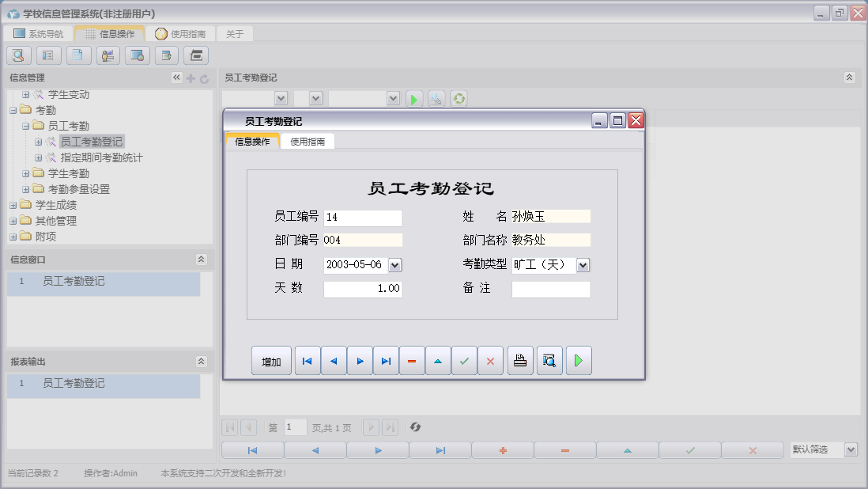This screenshot has height=489, width=868.
Task: Open print preview with magnifier icon
Action: 549,361
